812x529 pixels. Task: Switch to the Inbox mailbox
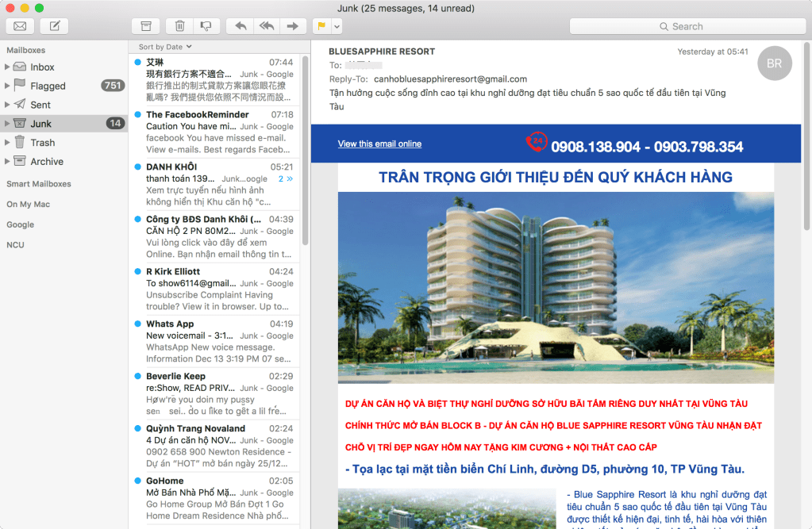pos(40,67)
